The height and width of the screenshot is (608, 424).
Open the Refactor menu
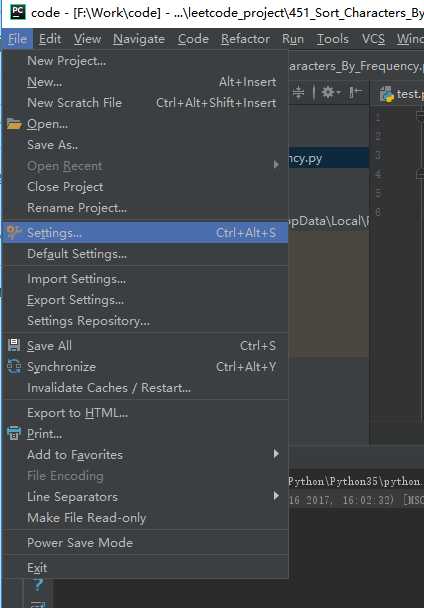pos(245,39)
